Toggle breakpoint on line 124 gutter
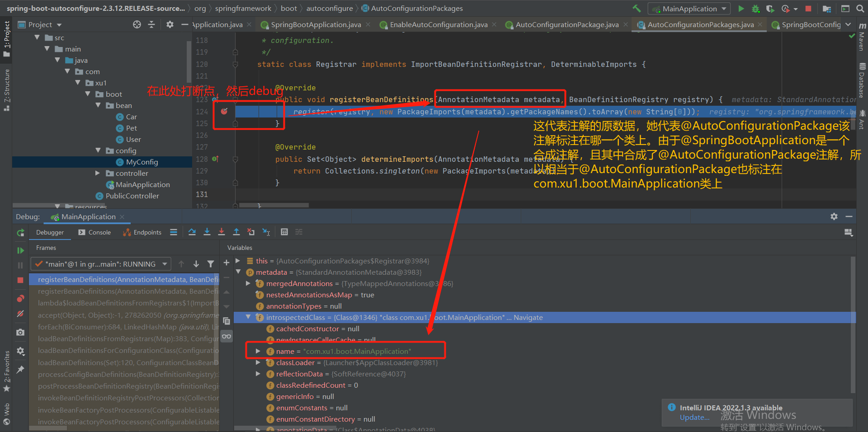 pos(224,111)
